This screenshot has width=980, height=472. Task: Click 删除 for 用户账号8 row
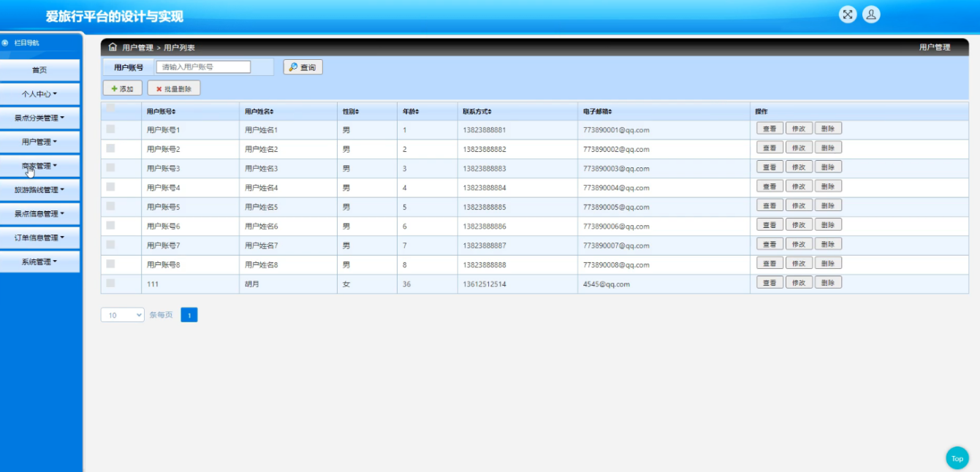[x=828, y=263]
